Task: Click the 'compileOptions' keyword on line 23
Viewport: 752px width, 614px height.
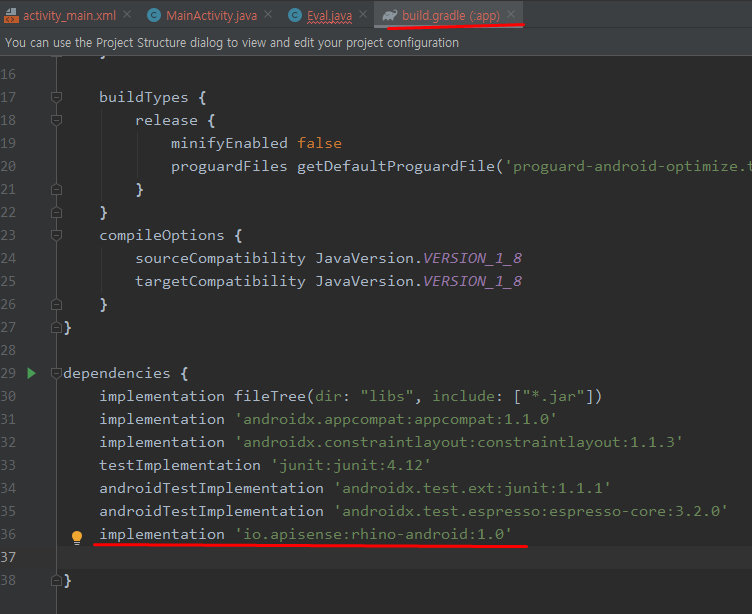Action: point(162,236)
